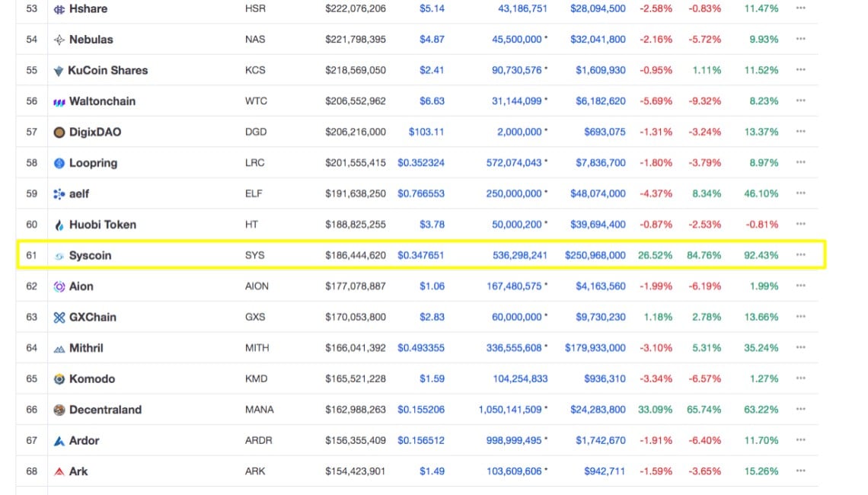868x495 pixels.
Task: Click Decentraland supply 1,050,141,509
Action: (x=510, y=410)
